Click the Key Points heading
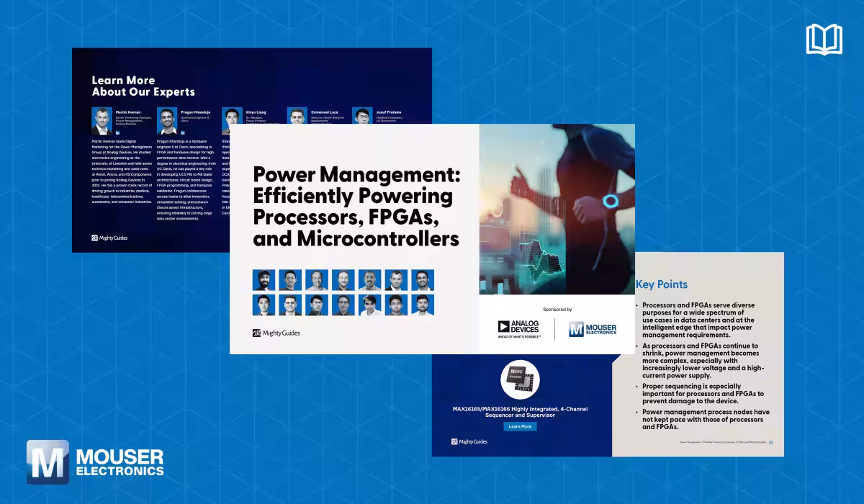Viewport: 864px width, 504px height. coord(661,284)
